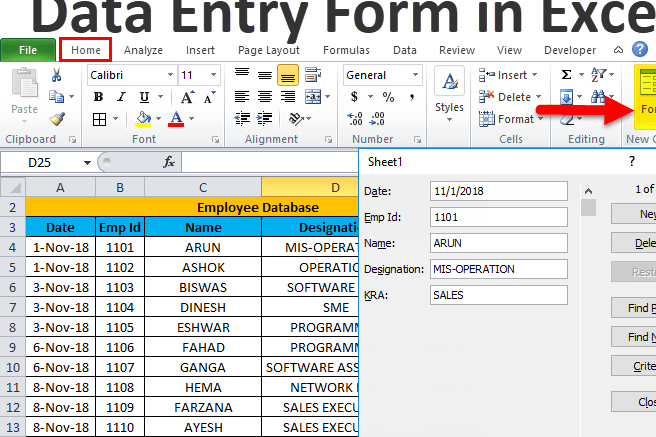656x437 pixels.
Task: Toggle Underline formatting
Action: [x=144, y=97]
